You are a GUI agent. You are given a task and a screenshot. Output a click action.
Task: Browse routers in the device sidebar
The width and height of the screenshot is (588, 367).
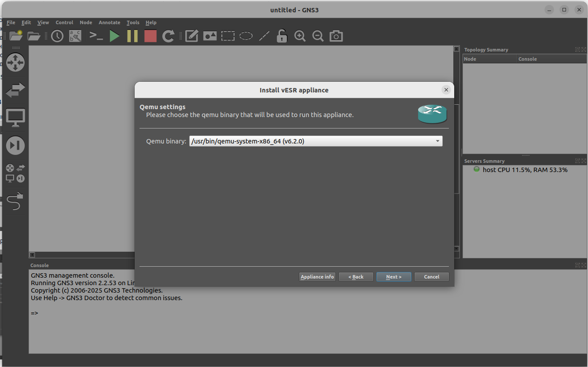15,62
